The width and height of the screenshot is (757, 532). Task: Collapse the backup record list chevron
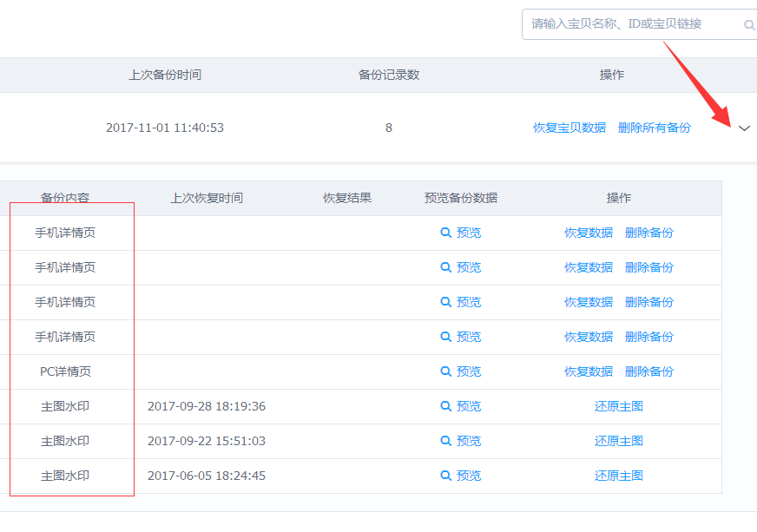coord(745,128)
